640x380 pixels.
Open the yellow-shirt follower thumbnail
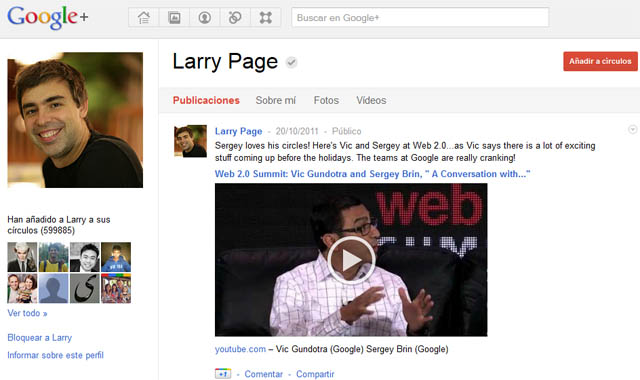(x=53, y=257)
